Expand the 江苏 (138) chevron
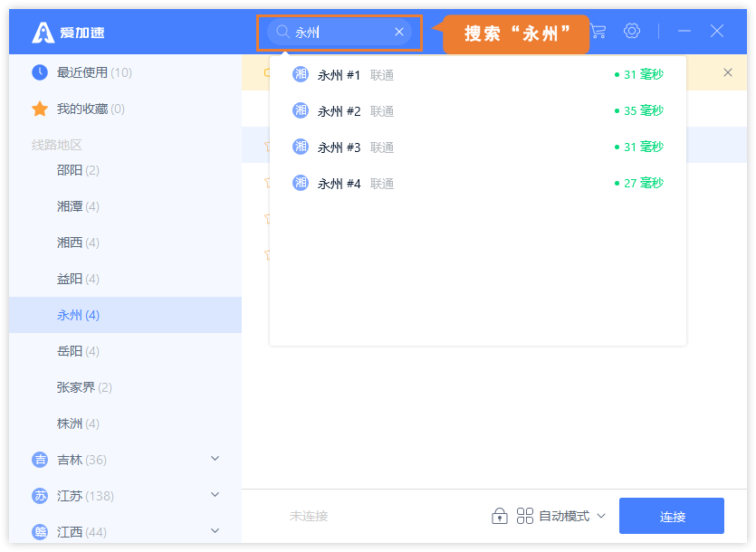Image resolution: width=756 pixels, height=552 pixels. pyautogui.click(x=215, y=495)
